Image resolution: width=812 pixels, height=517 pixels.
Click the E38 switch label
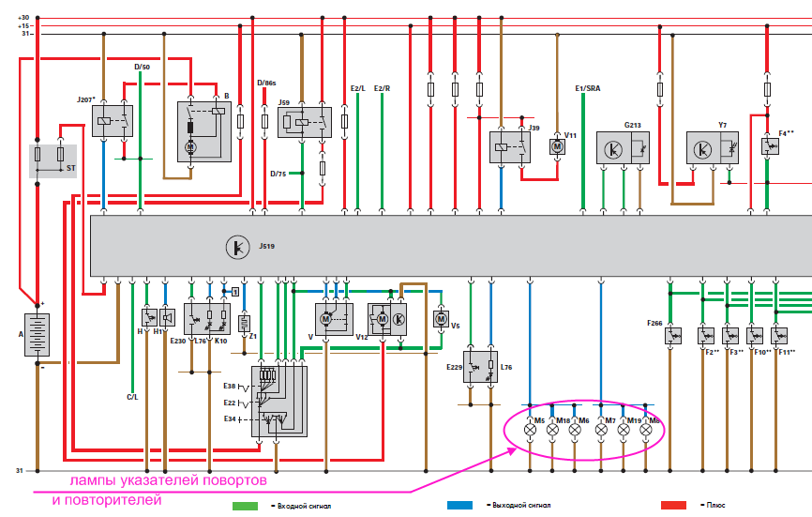pyautogui.click(x=230, y=386)
